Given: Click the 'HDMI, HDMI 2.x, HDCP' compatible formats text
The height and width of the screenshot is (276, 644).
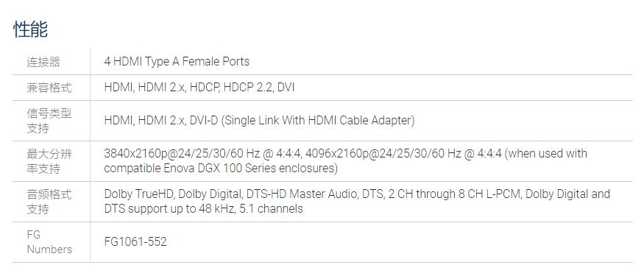Looking at the screenshot, I should tap(163, 88).
